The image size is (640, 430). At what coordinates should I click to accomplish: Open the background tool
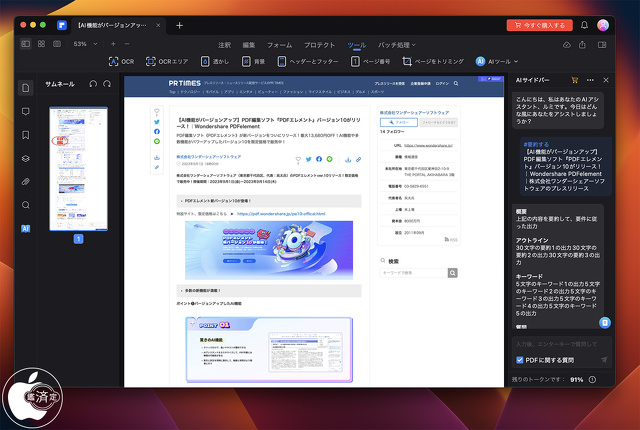[x=253, y=62]
